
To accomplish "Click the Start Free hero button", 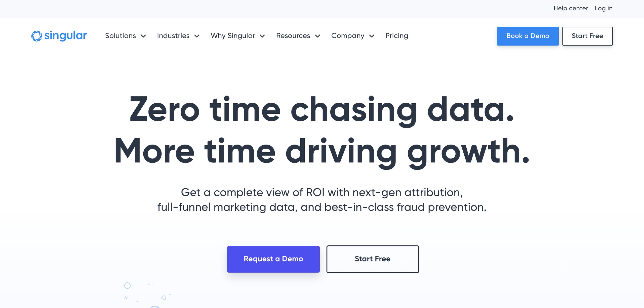I will pos(372,259).
